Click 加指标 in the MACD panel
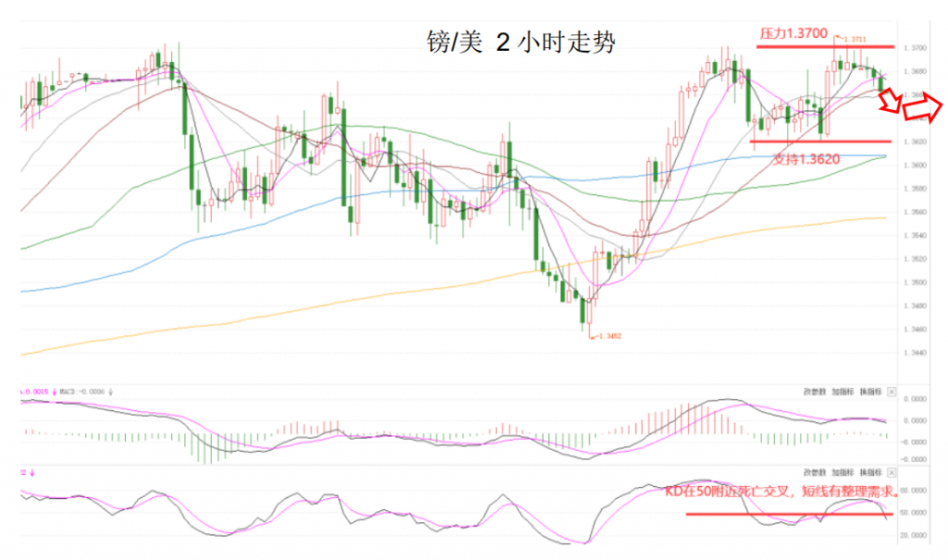 pos(842,392)
